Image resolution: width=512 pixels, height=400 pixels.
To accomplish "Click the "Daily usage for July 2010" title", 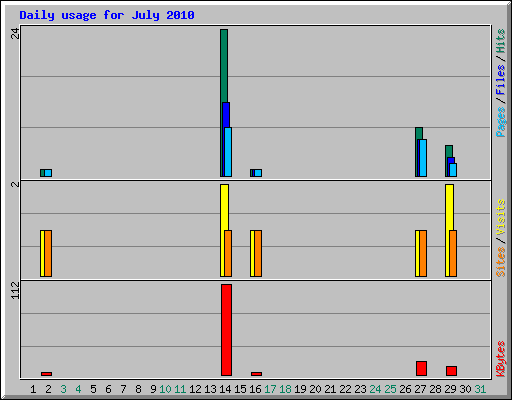I will coord(107,15).
